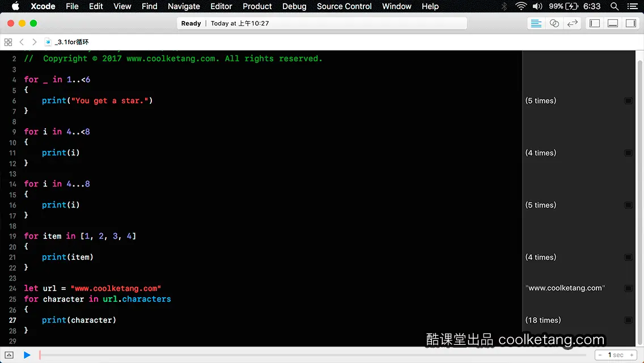
Task: Open the Editor menu
Action: (221, 6)
